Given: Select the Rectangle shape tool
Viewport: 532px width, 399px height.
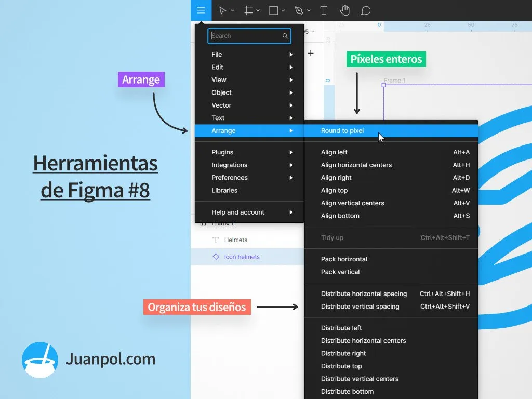Looking at the screenshot, I should tap(273, 10).
